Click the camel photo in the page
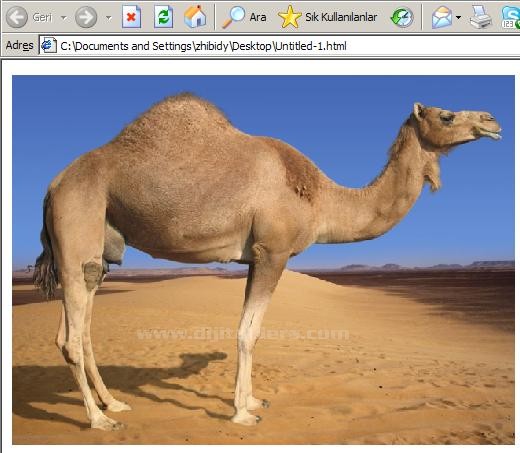The width and height of the screenshot is (520, 453). pos(263,260)
